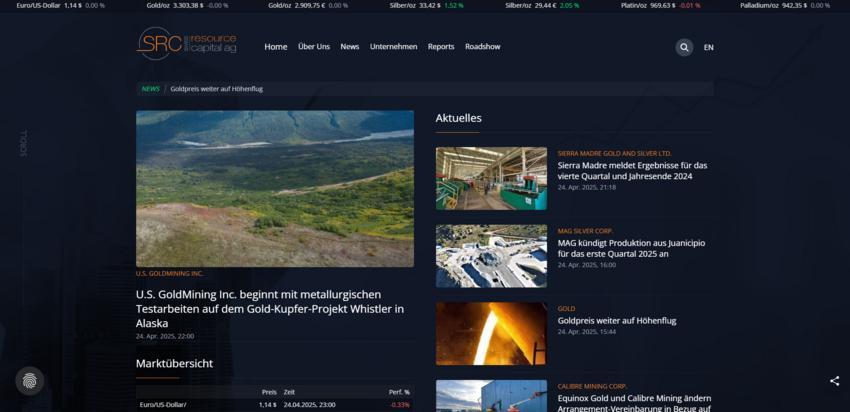The height and width of the screenshot is (412, 850).
Task: Click the SRC resource capital ag logo
Action: (x=186, y=43)
